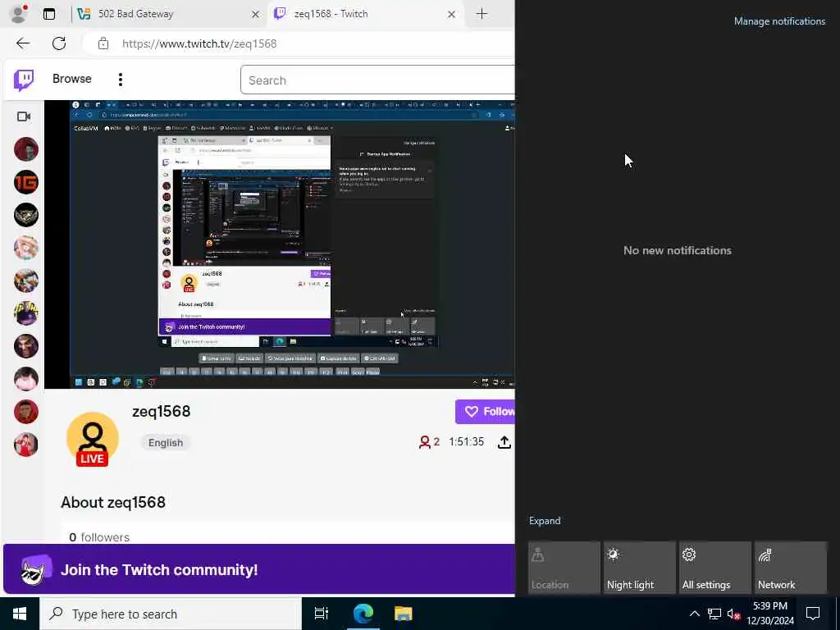Click the network tray icon
Screen dimensions: 840x630
point(714,614)
